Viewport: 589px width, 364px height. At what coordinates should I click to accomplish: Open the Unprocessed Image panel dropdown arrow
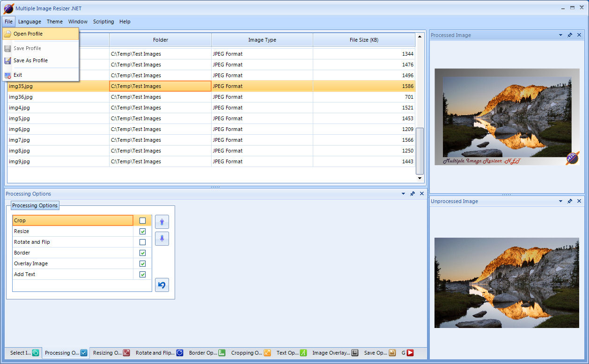(560, 201)
